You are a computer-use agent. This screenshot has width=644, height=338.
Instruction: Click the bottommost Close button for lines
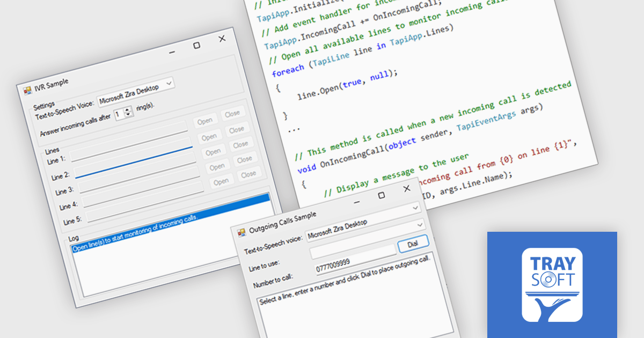point(248,174)
